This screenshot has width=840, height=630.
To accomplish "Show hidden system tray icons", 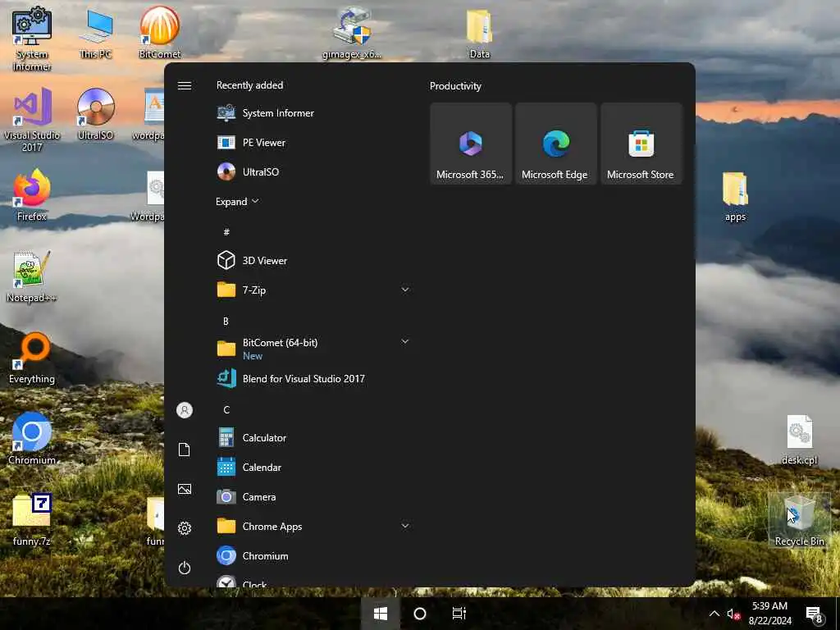I will point(714,614).
